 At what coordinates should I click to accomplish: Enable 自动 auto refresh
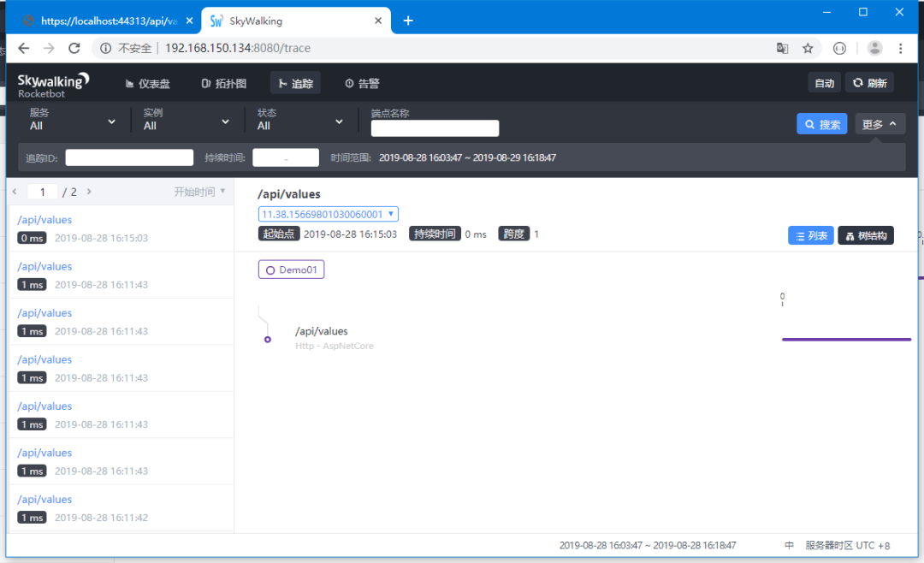click(824, 82)
